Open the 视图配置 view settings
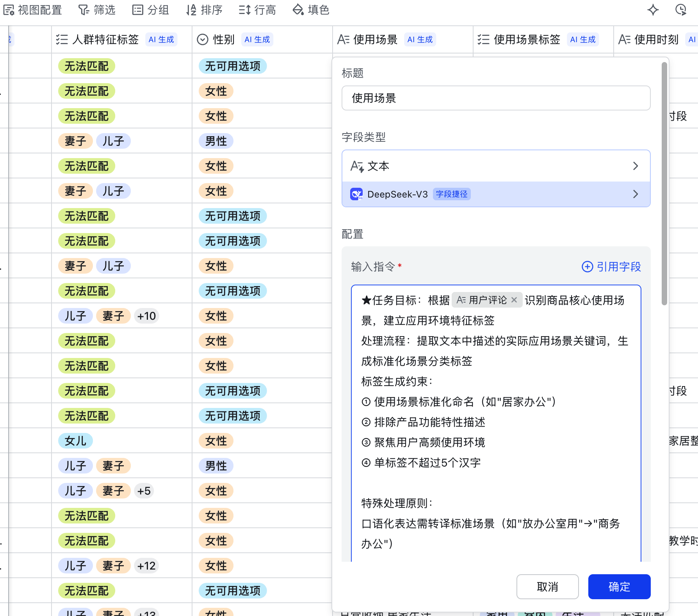Viewport: 698px width, 616px height. tap(33, 10)
